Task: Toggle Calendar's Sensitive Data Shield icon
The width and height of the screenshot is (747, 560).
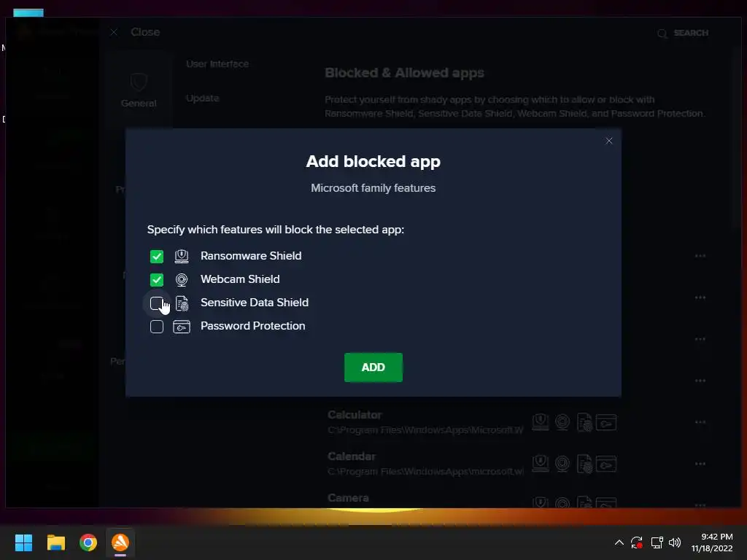Action: coord(584,464)
